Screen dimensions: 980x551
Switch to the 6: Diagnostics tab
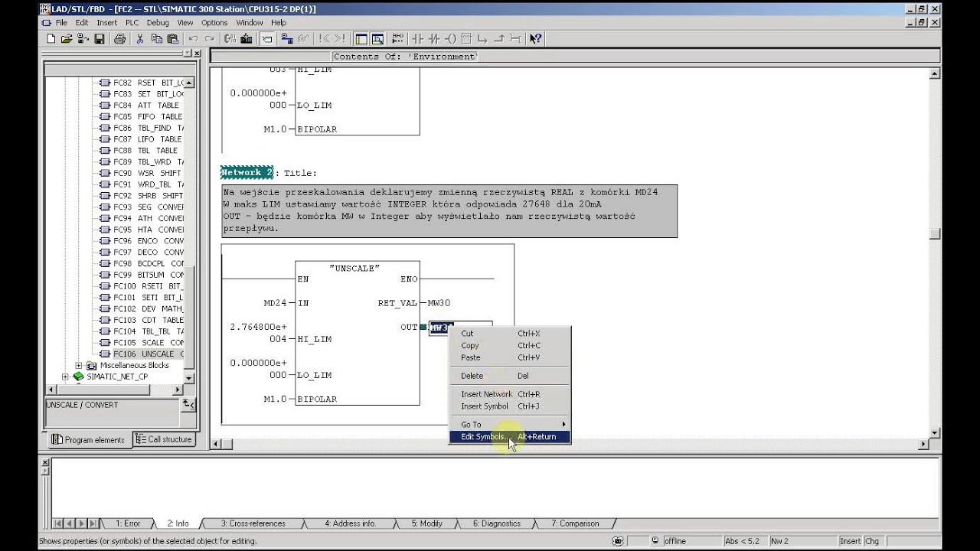click(x=496, y=523)
